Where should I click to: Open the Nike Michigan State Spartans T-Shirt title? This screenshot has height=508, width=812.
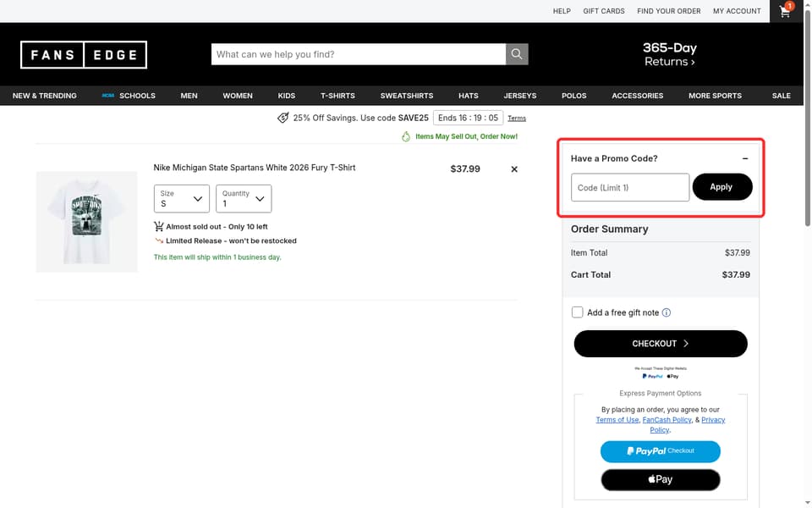255,168
